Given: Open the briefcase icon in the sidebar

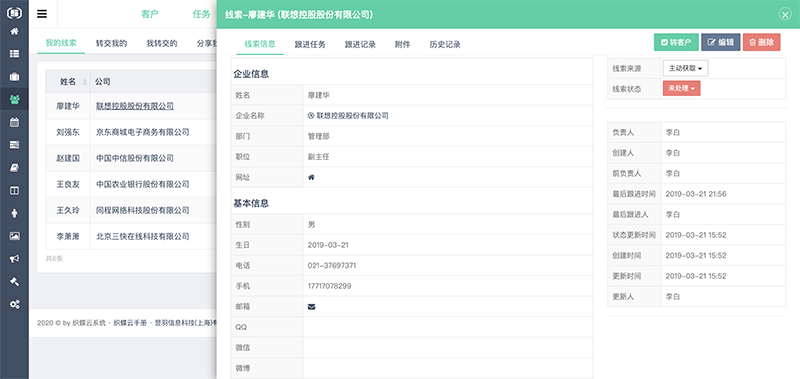Looking at the screenshot, I should pos(14,77).
